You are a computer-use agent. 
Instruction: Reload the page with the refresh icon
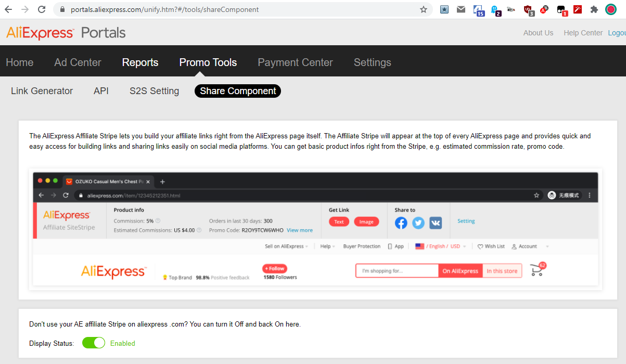pyautogui.click(x=42, y=9)
